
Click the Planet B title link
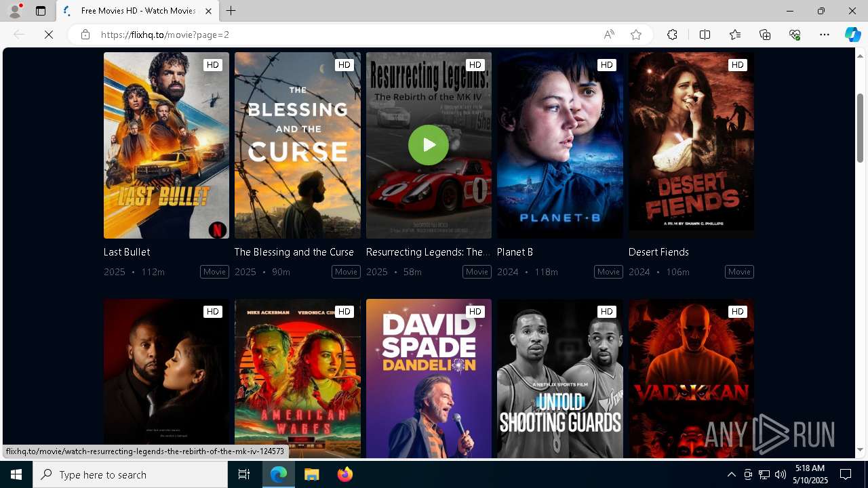pos(515,251)
